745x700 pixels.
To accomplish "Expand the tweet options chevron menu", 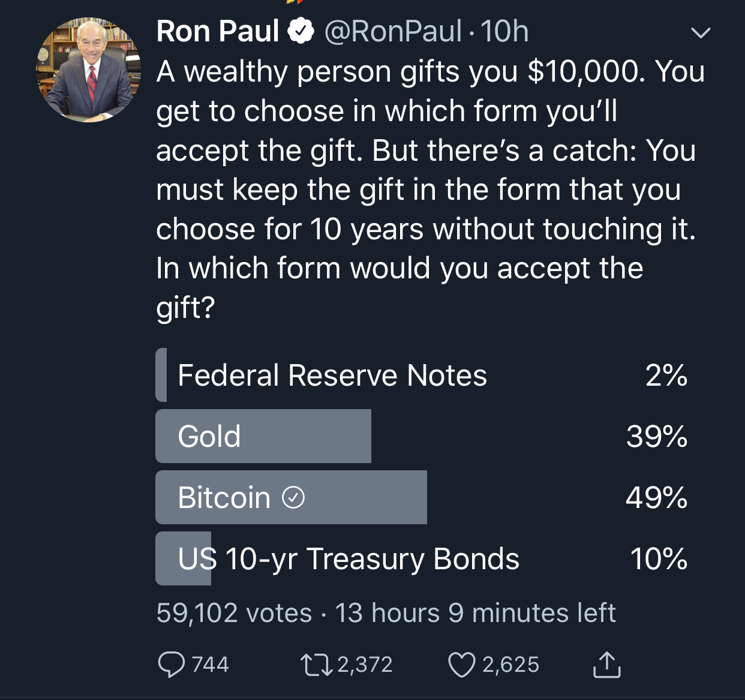I will (700, 32).
